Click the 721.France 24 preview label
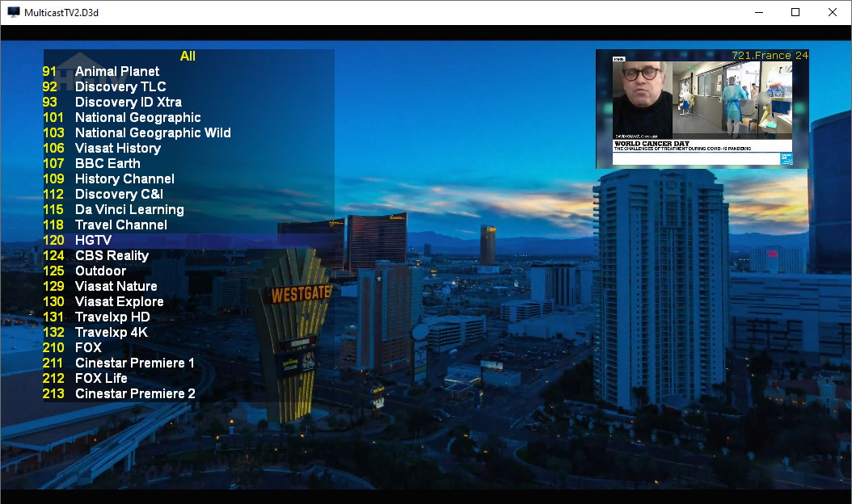 (x=770, y=56)
